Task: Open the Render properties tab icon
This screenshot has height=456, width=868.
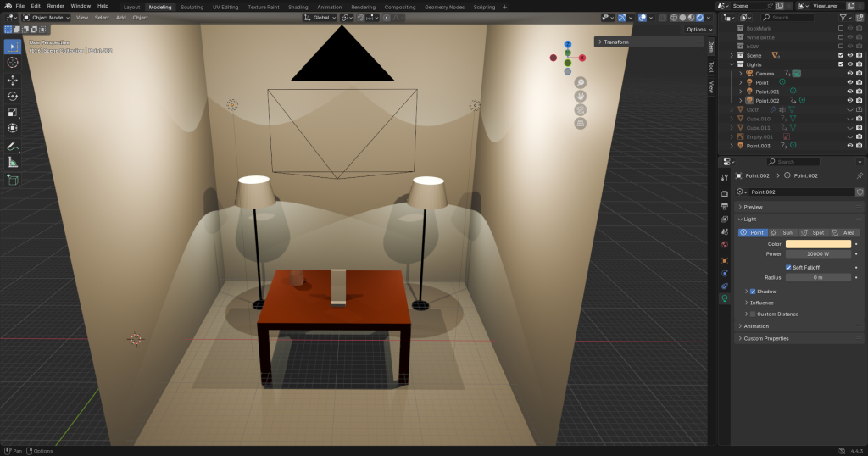Action: [725, 192]
